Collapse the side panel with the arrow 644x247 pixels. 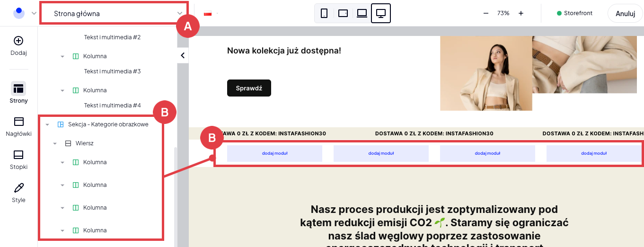point(183,55)
